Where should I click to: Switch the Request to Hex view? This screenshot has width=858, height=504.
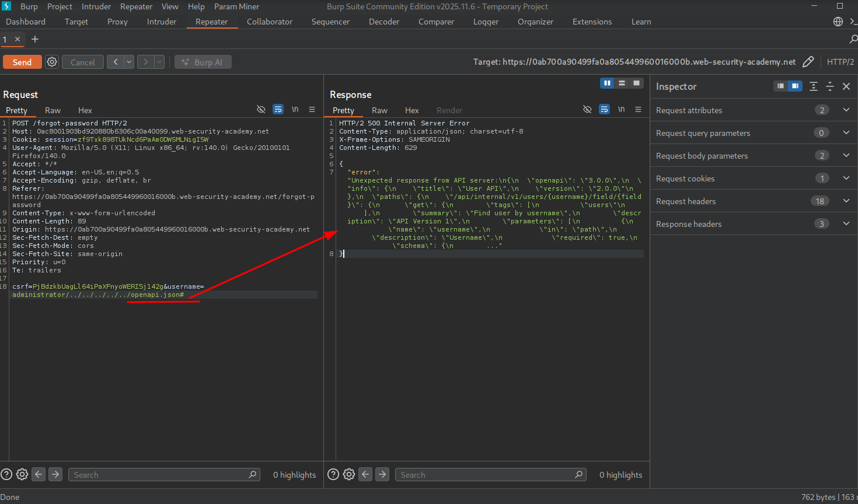tap(85, 110)
